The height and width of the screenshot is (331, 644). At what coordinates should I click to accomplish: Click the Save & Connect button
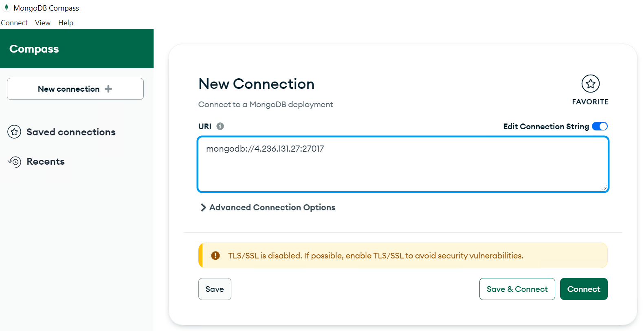pos(517,289)
